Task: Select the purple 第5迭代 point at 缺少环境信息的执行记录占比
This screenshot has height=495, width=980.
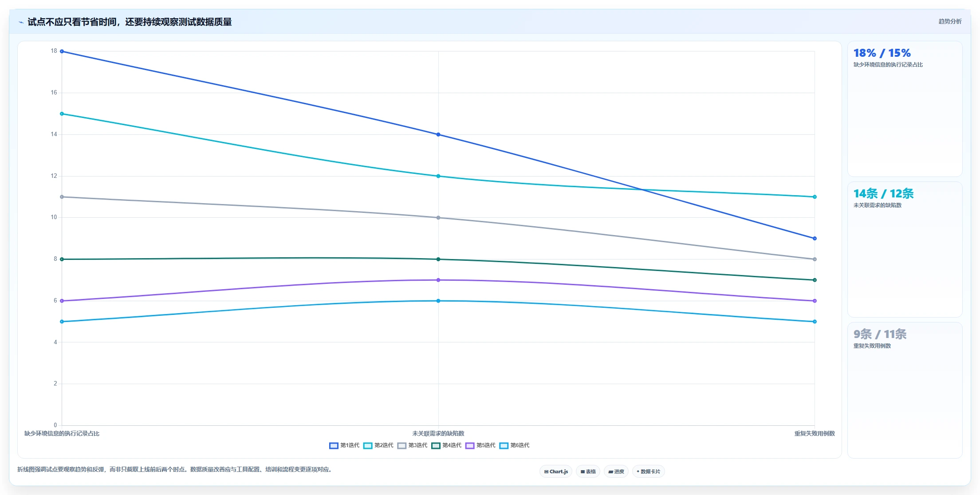Action: click(x=62, y=301)
